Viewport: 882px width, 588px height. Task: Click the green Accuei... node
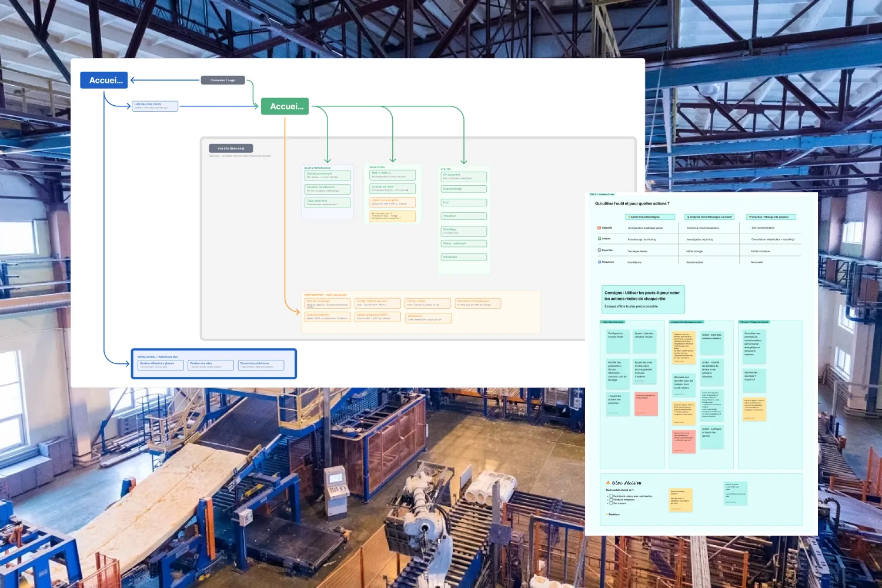285,106
